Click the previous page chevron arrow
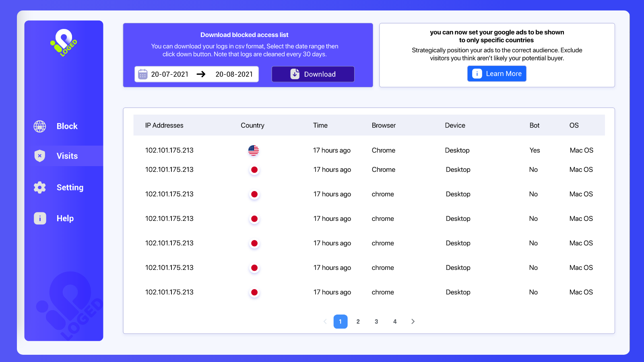Viewport: 644px width, 362px height. [325, 321]
